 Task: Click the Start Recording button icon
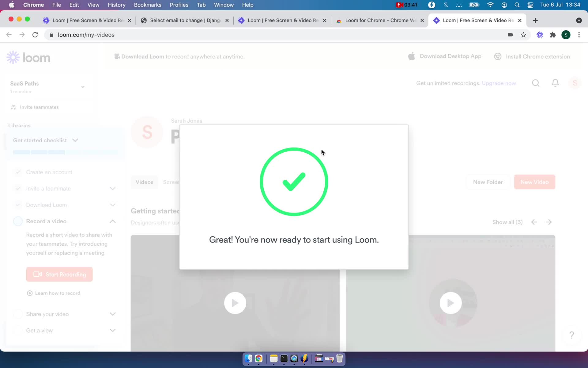38,274
